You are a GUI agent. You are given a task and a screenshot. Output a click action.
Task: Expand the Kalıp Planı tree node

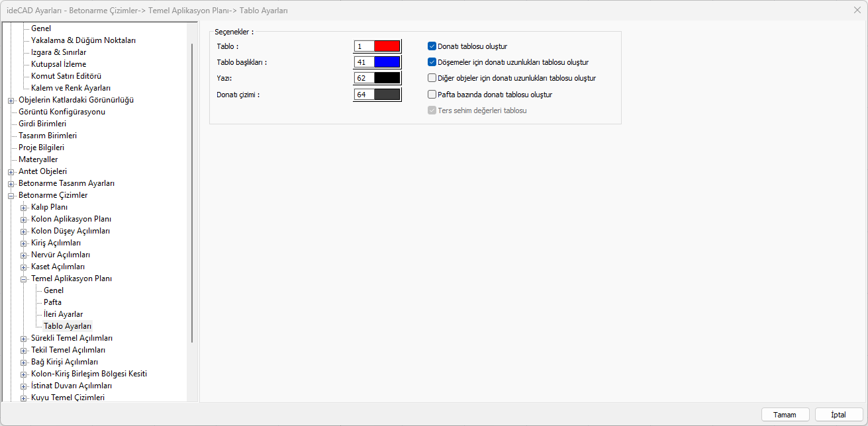coord(24,207)
